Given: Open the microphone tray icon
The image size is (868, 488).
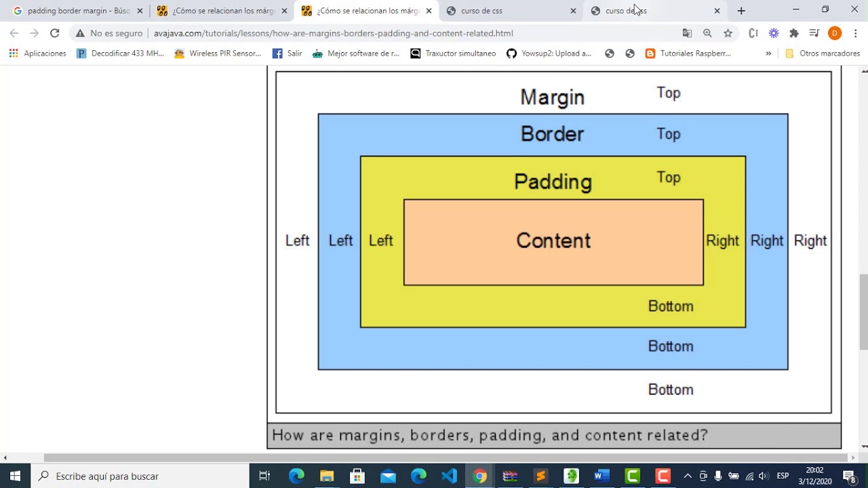Looking at the screenshot, I should click(x=718, y=476).
